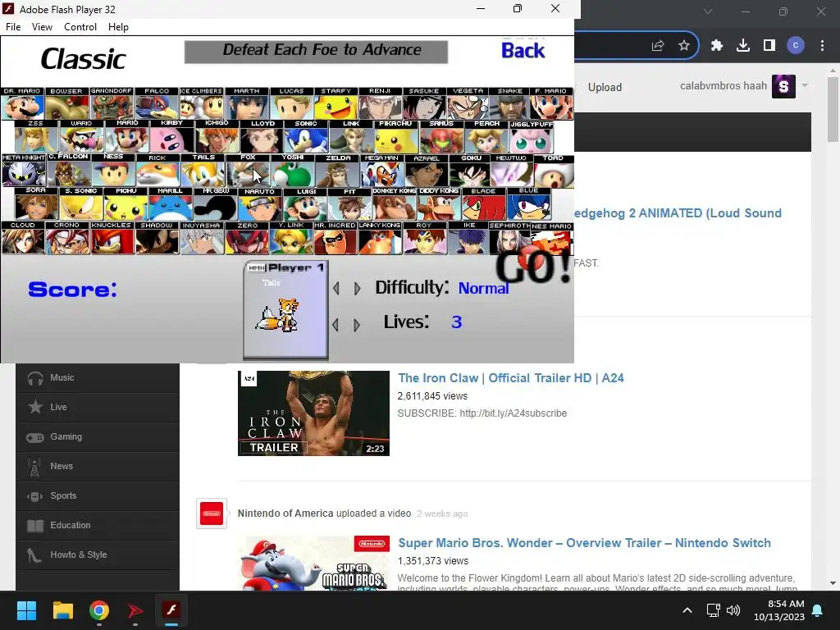
Task: Select Dr. Mario character portrait
Action: pos(22,103)
